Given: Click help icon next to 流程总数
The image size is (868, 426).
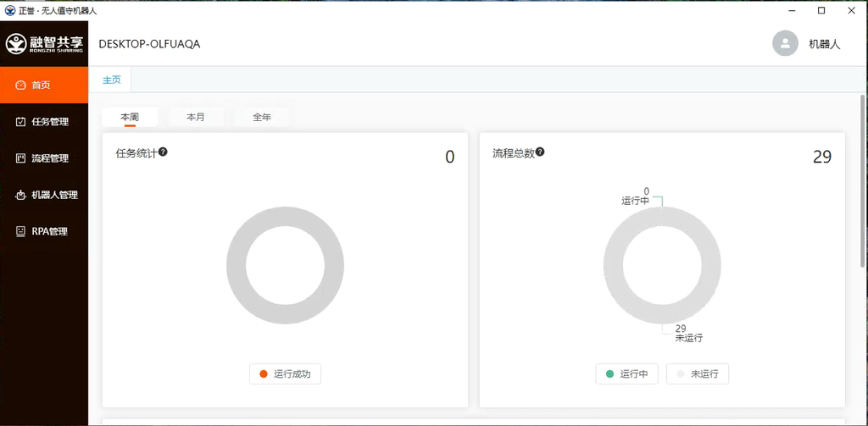Looking at the screenshot, I should click(540, 152).
